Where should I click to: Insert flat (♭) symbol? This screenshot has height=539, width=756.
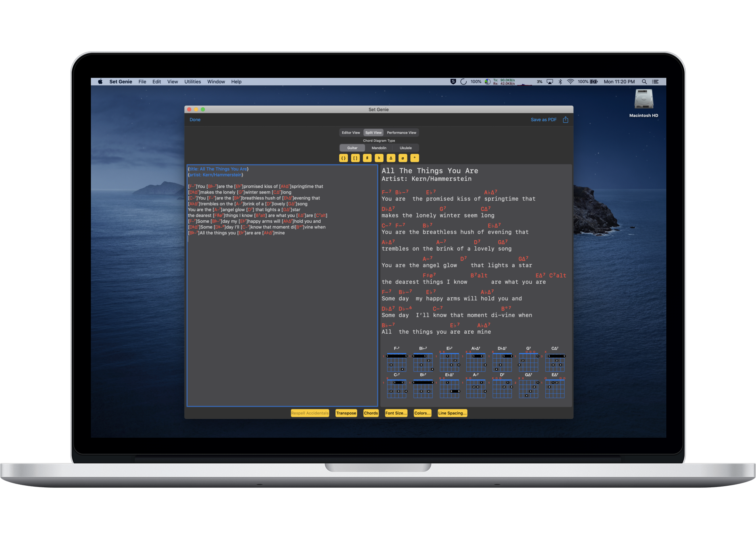point(379,158)
